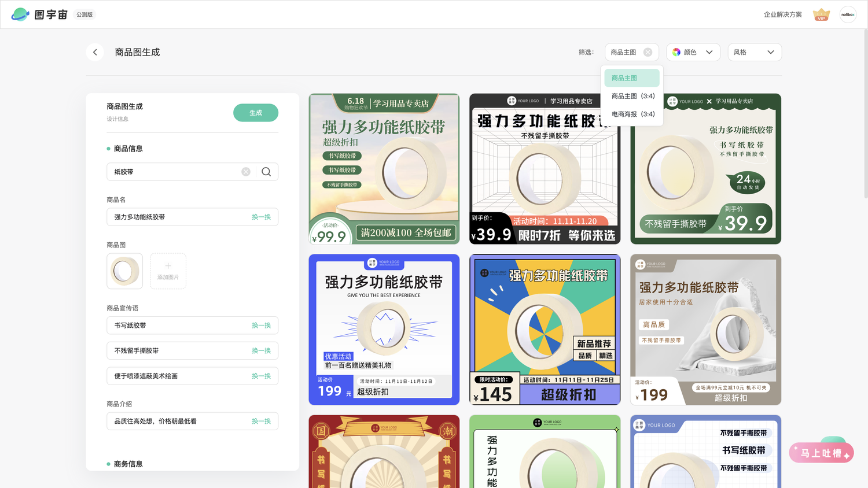Select the 6.18 学习用品专卖店 green template
This screenshot has height=488, width=868.
click(384, 169)
